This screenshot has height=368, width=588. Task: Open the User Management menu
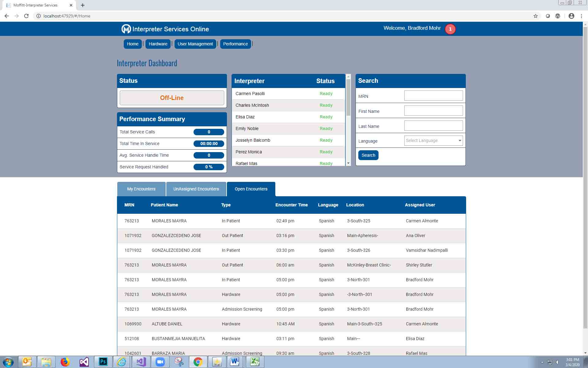(x=195, y=44)
